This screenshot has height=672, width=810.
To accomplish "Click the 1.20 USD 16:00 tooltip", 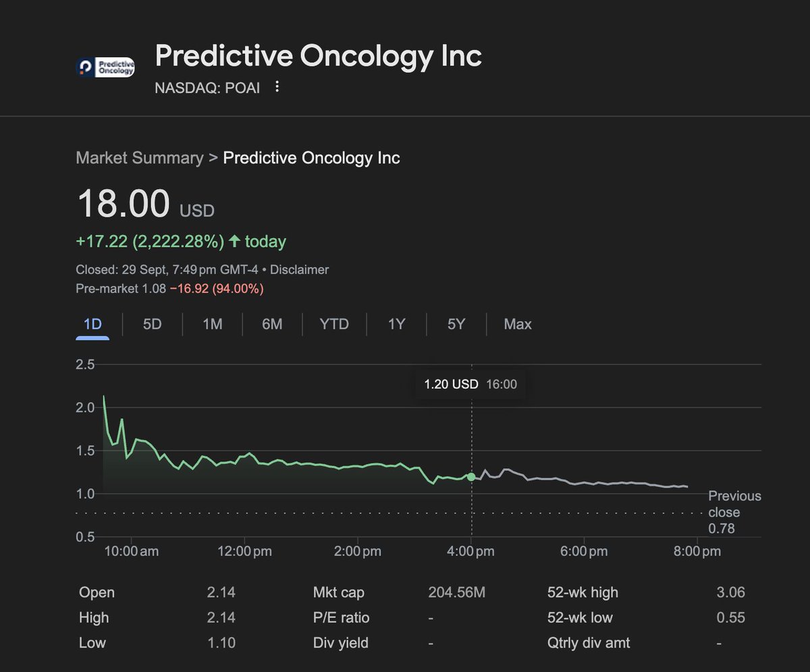I will coord(470,385).
